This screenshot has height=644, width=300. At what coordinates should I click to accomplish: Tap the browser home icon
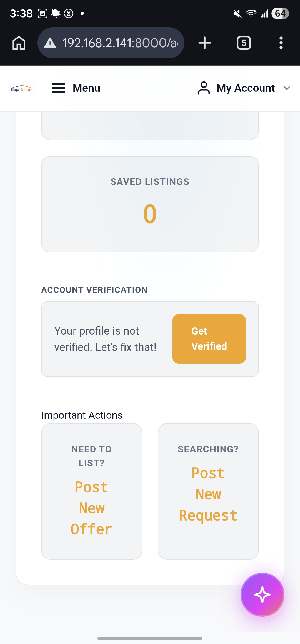pyautogui.click(x=19, y=43)
